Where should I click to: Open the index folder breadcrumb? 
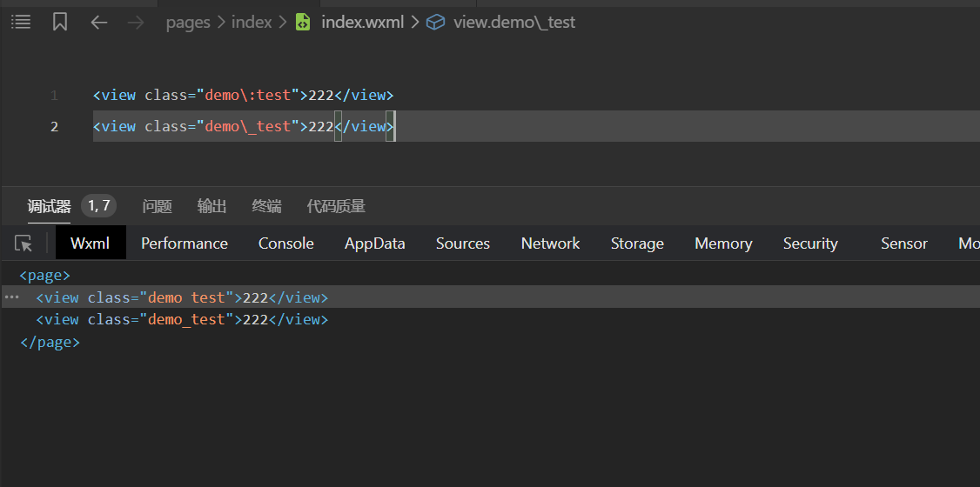point(252,23)
